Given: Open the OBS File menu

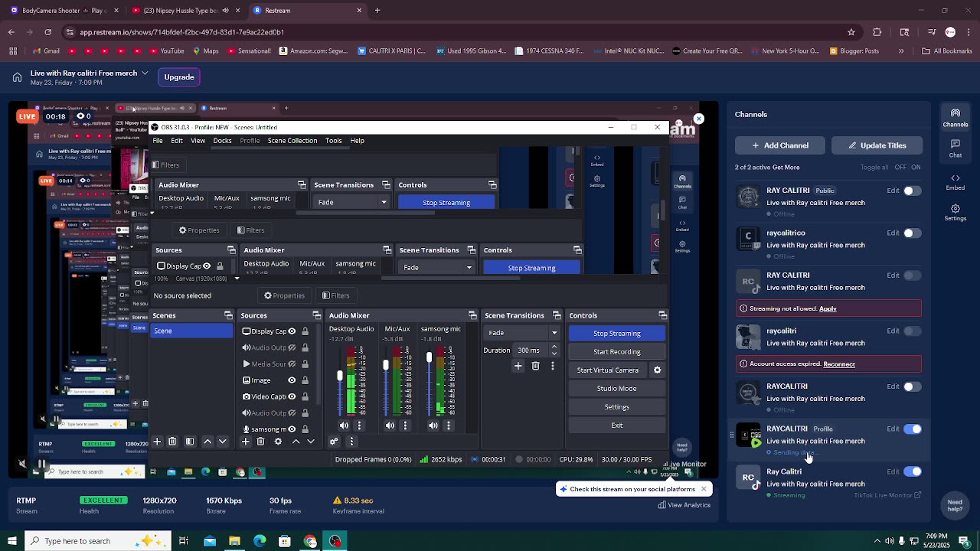Looking at the screenshot, I should (x=158, y=141).
